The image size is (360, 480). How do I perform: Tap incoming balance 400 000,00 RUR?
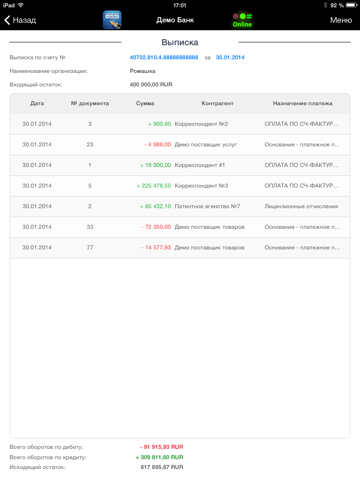click(x=151, y=85)
